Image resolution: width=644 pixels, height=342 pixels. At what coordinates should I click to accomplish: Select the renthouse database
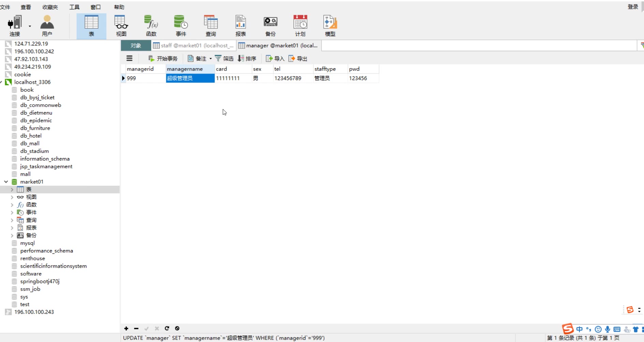(x=32, y=258)
